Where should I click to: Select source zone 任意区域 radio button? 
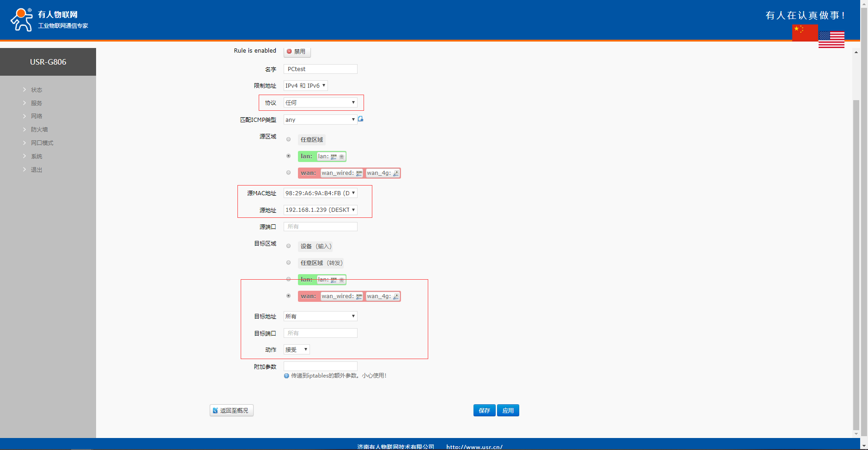pyautogui.click(x=289, y=139)
